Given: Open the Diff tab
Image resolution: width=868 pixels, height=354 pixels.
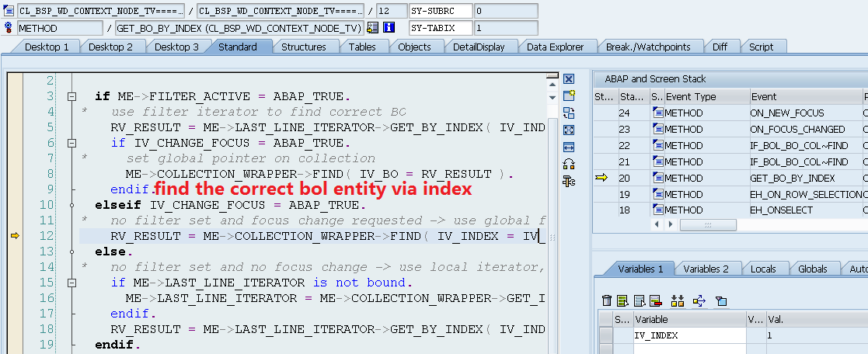Looking at the screenshot, I should click(x=720, y=47).
